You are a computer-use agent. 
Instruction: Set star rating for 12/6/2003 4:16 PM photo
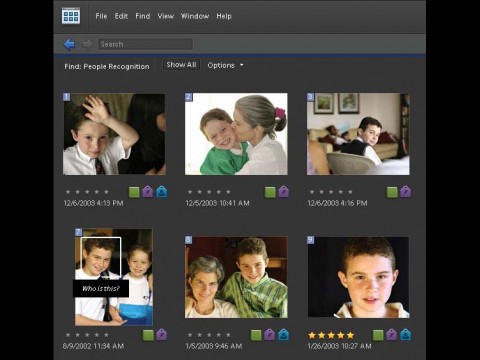tap(331, 192)
